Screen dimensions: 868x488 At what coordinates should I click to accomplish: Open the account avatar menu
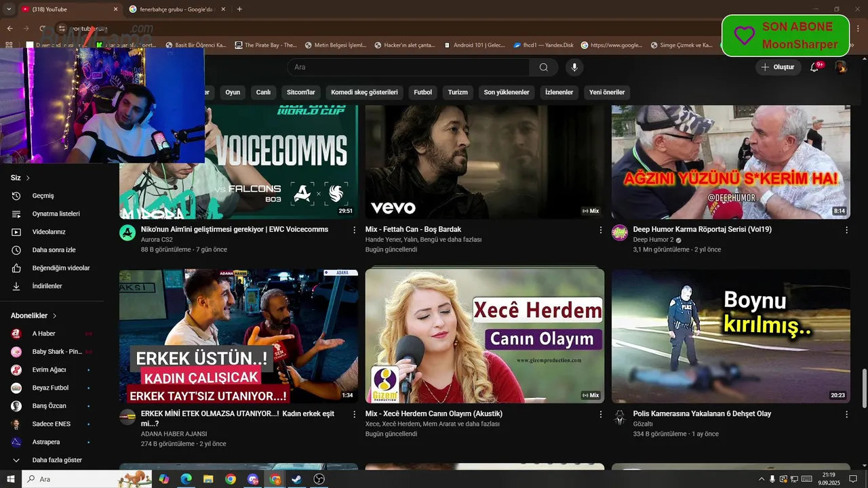(x=841, y=67)
